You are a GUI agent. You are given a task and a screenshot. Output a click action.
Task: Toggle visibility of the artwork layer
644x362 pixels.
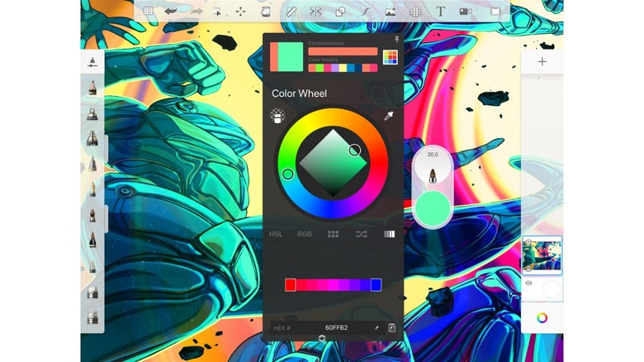pos(528,243)
